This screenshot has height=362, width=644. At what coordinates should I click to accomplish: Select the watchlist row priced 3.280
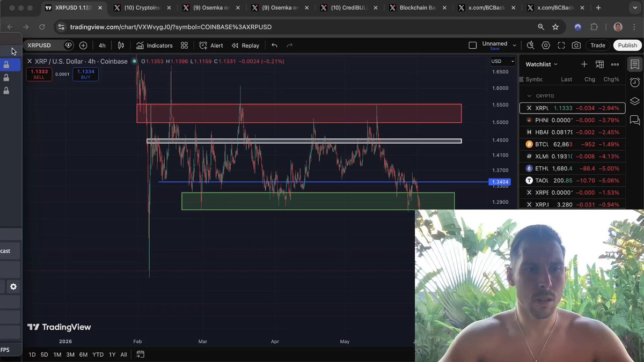click(x=572, y=204)
